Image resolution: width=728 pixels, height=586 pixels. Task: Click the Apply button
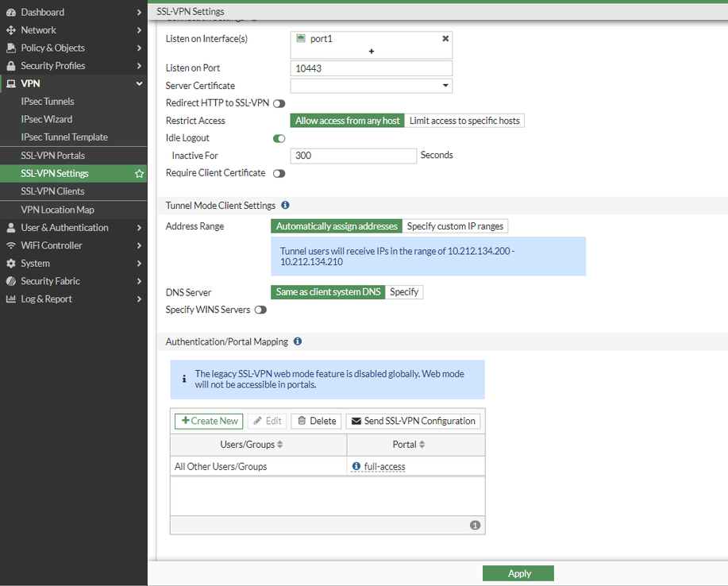coord(518,573)
